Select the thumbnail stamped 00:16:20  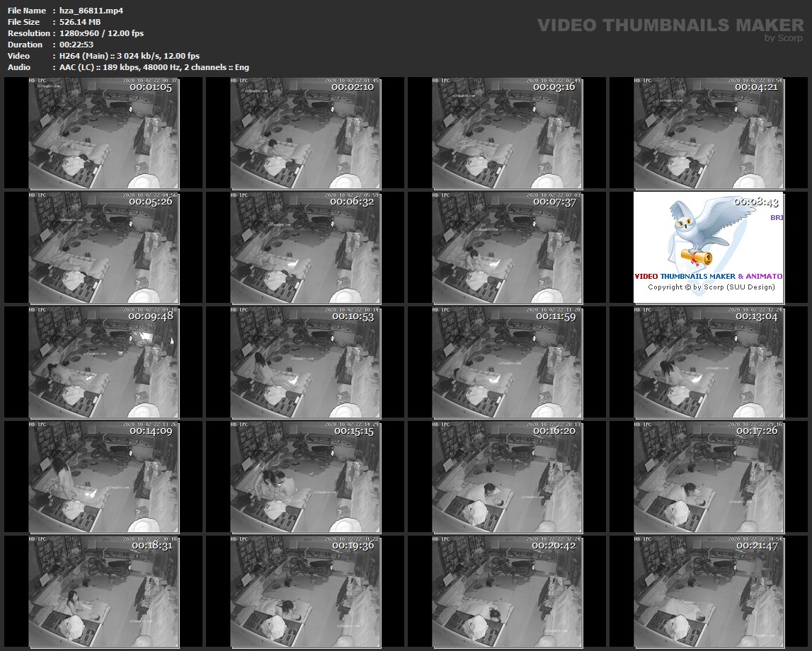(508, 478)
